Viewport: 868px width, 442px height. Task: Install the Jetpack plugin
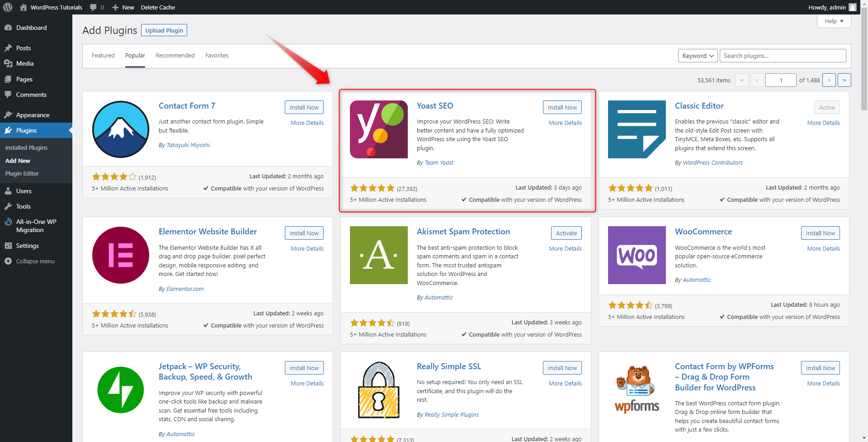click(x=304, y=368)
